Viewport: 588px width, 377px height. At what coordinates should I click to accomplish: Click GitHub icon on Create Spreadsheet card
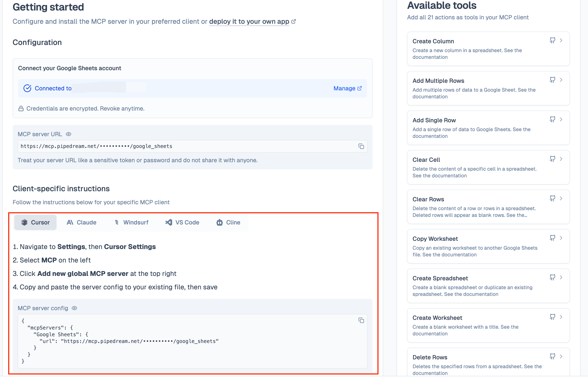pos(552,277)
